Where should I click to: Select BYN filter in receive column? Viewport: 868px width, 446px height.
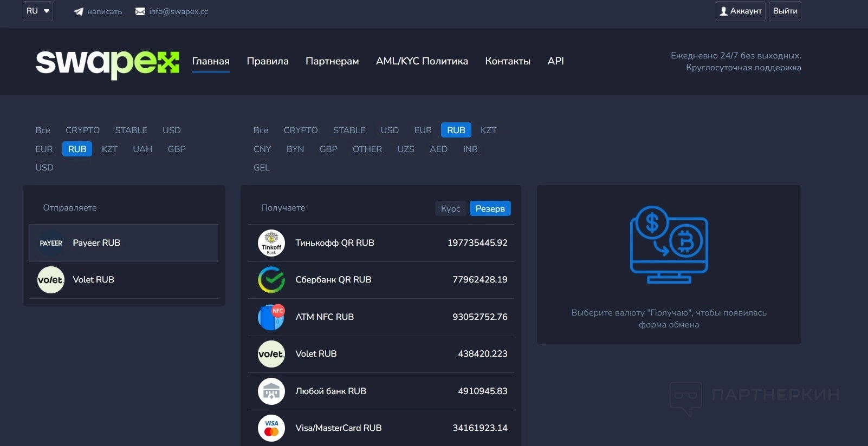[295, 149]
